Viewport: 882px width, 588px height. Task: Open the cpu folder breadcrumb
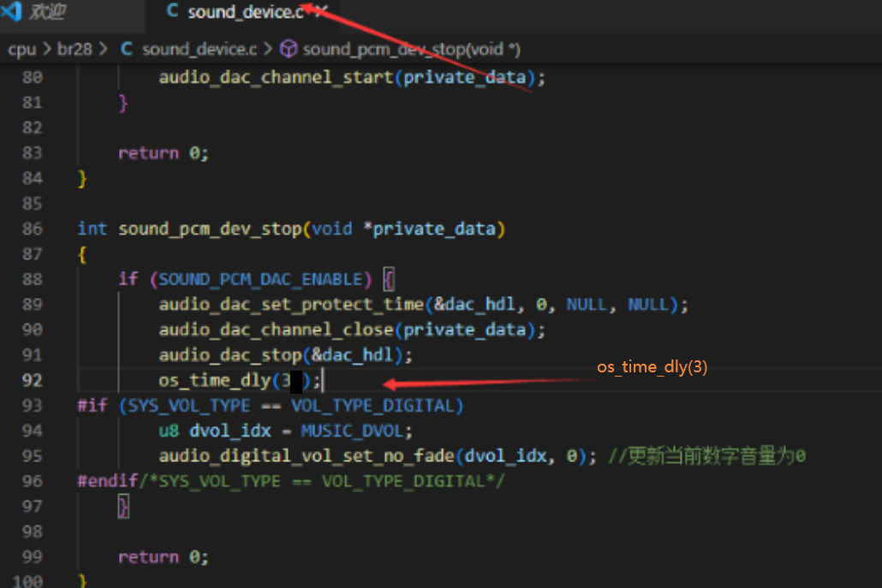[x=22, y=50]
